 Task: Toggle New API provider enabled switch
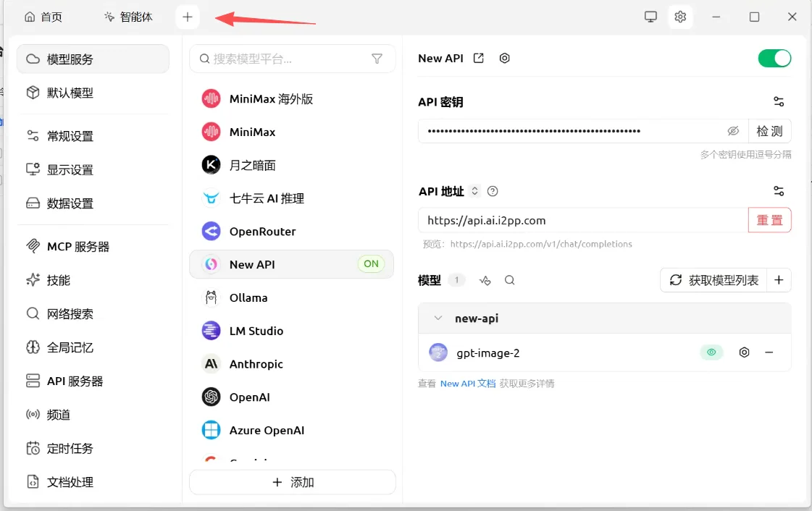[x=774, y=59]
